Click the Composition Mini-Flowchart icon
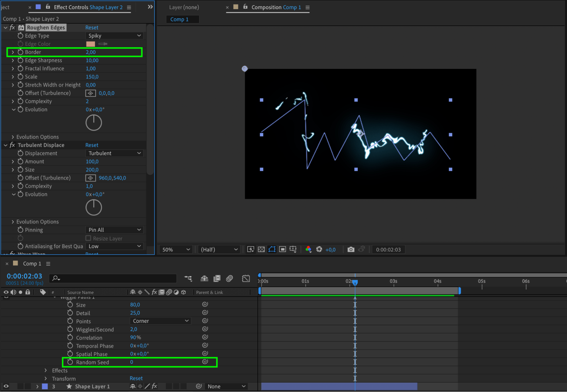Image resolution: width=567 pixels, height=392 pixels. (188, 278)
